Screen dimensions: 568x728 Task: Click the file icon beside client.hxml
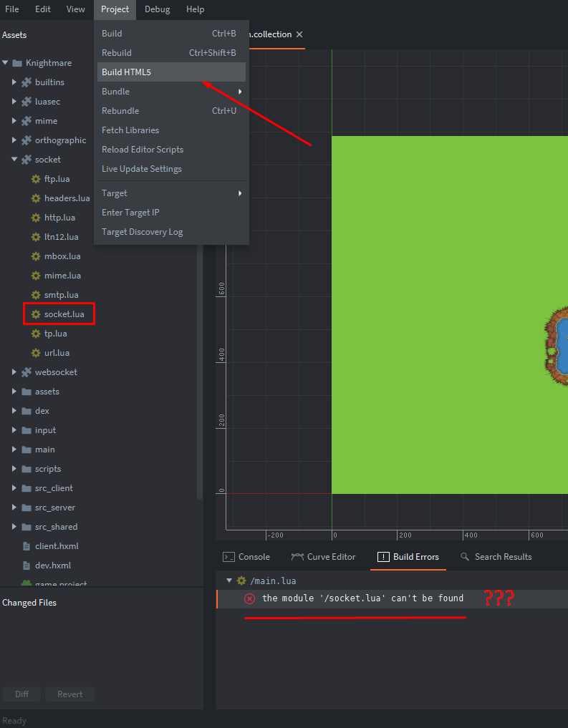click(x=27, y=546)
